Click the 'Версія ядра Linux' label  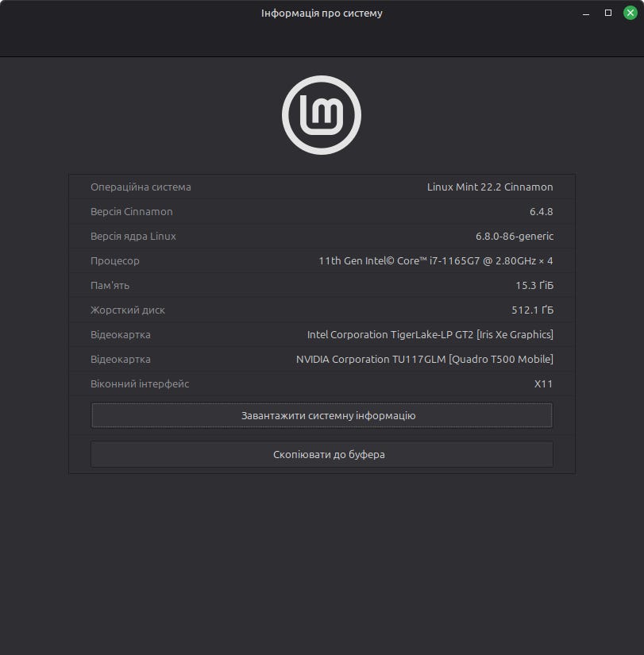(x=133, y=236)
